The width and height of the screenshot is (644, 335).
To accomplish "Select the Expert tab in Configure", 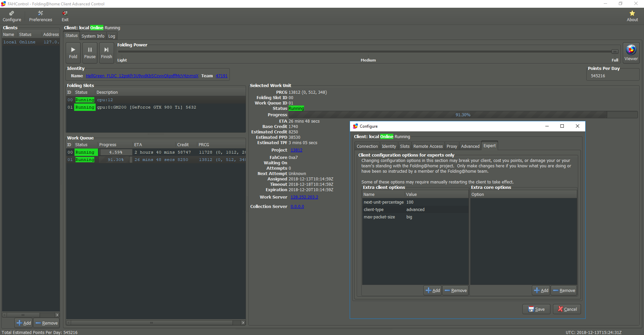I will point(490,145).
